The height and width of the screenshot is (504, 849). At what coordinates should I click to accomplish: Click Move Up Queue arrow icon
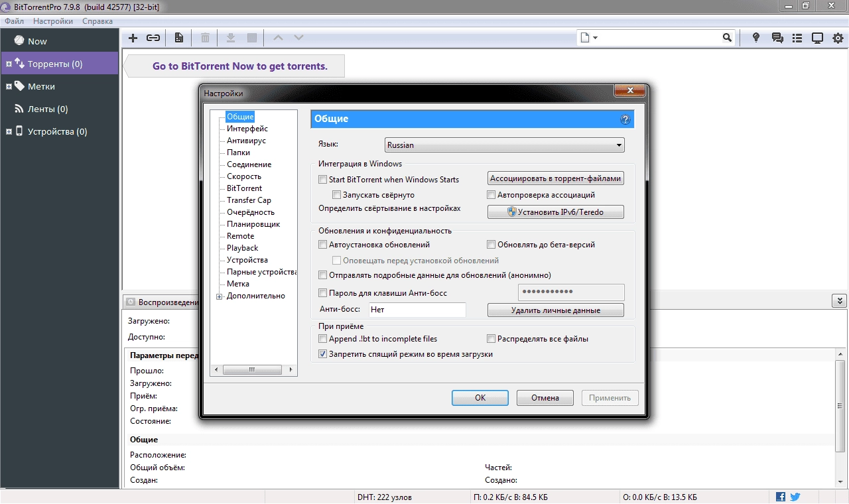(x=279, y=38)
